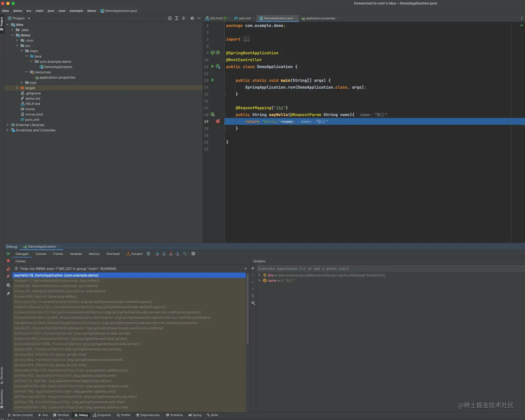Screen dimensions: 525x420
Task: Click the watches view eye icon
Action: 253,303
